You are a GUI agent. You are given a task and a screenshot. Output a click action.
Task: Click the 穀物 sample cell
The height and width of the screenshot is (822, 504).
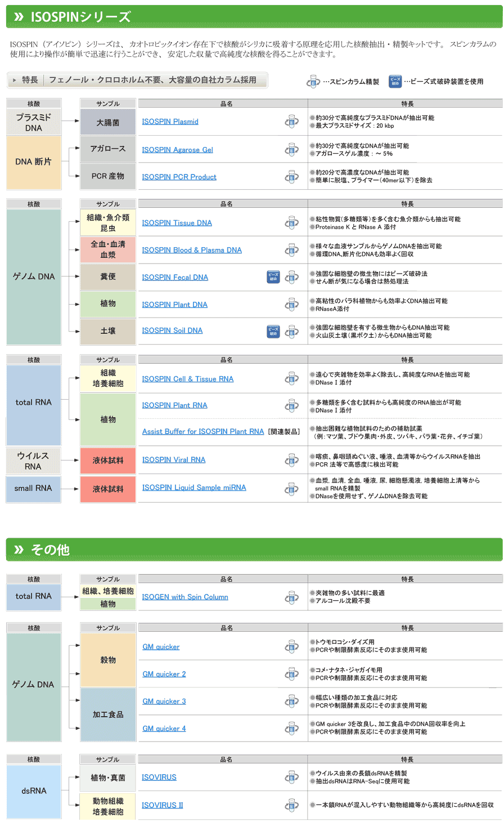(x=108, y=659)
